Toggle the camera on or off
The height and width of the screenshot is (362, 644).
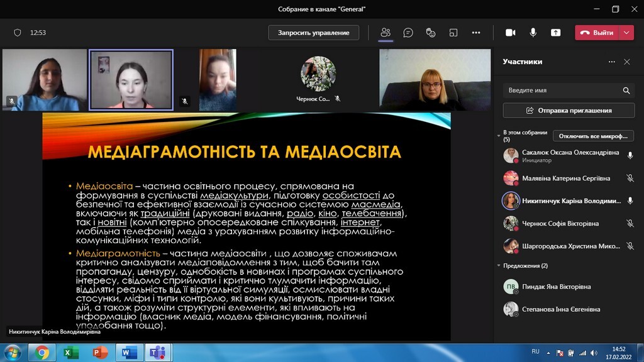tap(510, 33)
